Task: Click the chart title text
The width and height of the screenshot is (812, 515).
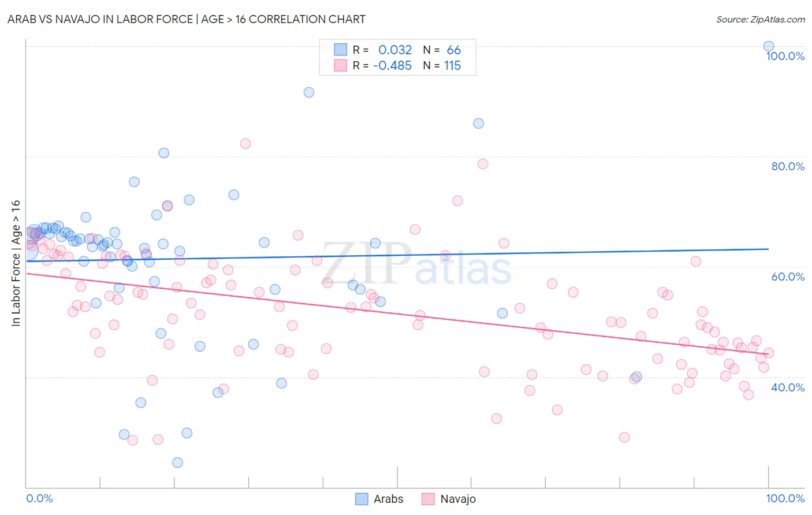Action: click(187, 19)
